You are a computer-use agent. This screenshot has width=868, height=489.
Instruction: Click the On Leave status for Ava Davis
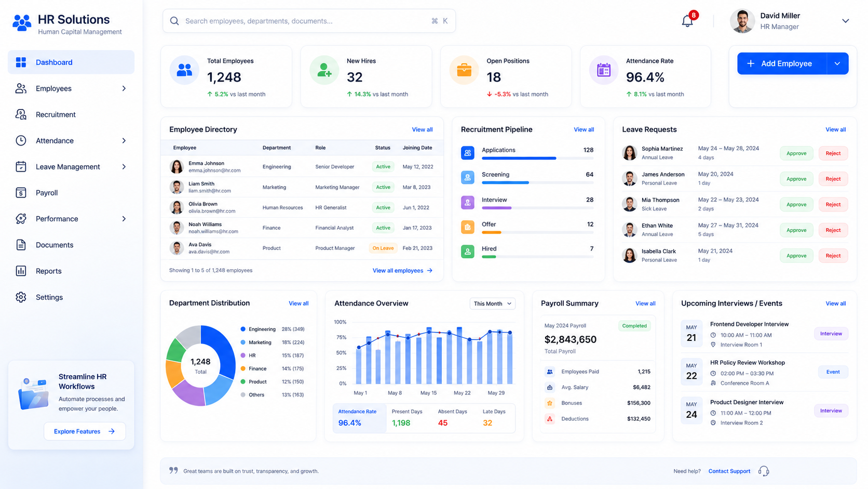(x=383, y=248)
